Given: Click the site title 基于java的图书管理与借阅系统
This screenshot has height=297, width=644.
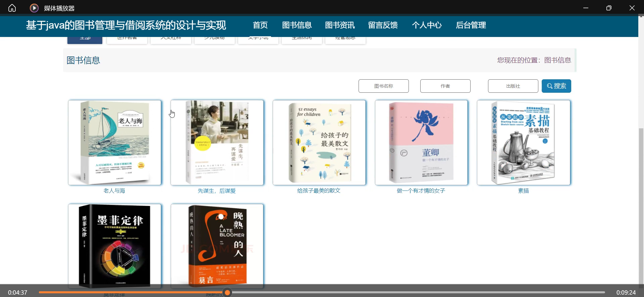Looking at the screenshot, I should click(x=126, y=25).
